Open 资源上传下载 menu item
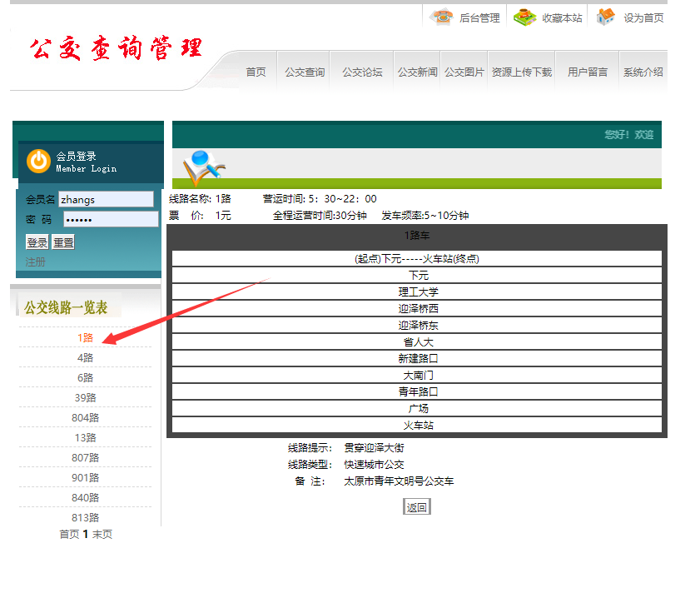The width and height of the screenshot is (700, 593). coord(522,72)
